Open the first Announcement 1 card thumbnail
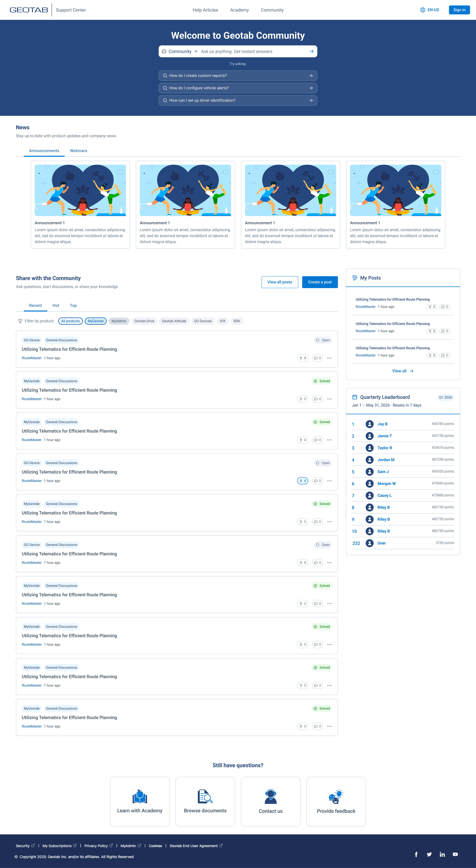This screenshot has width=476, height=868. (80, 190)
